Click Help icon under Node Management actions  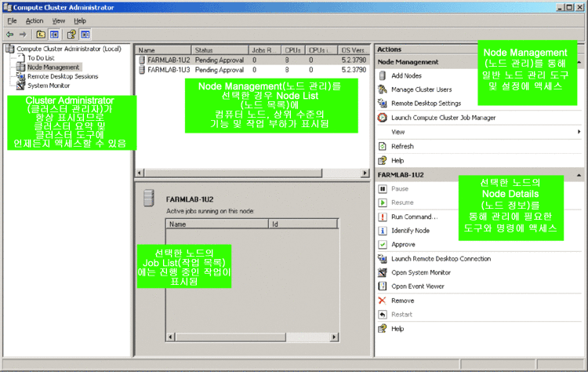point(382,161)
